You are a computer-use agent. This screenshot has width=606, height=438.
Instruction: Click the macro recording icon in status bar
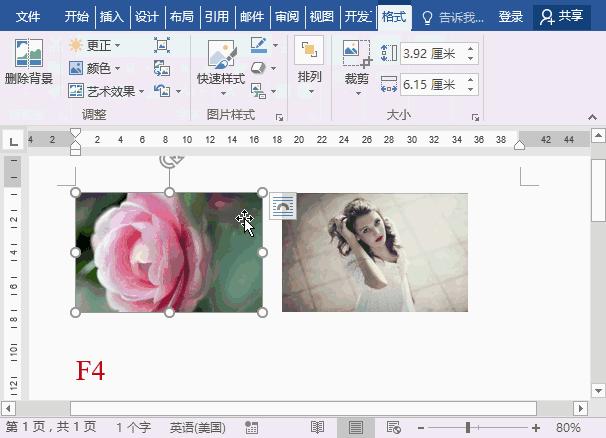[251, 428]
